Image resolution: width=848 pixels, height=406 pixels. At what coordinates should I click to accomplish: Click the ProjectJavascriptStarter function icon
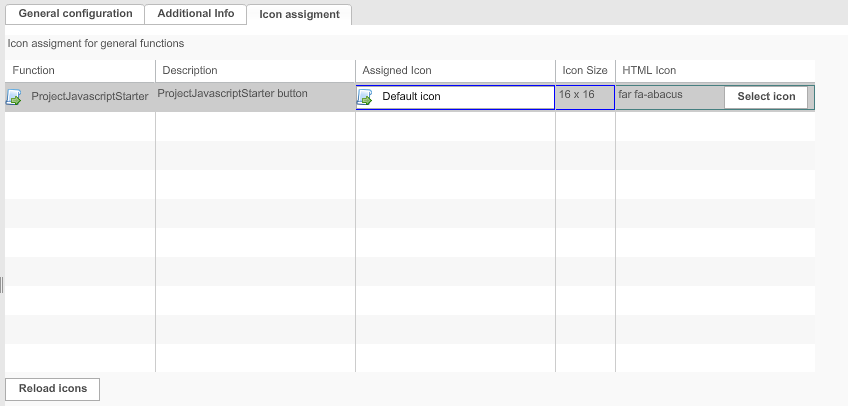click(x=14, y=97)
